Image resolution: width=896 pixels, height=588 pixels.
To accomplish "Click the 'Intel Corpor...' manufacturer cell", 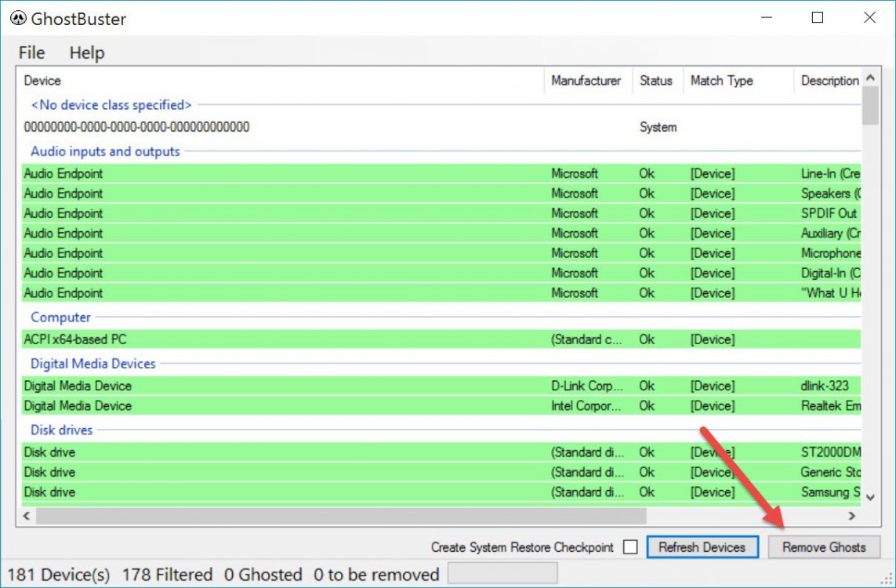I will [586, 405].
